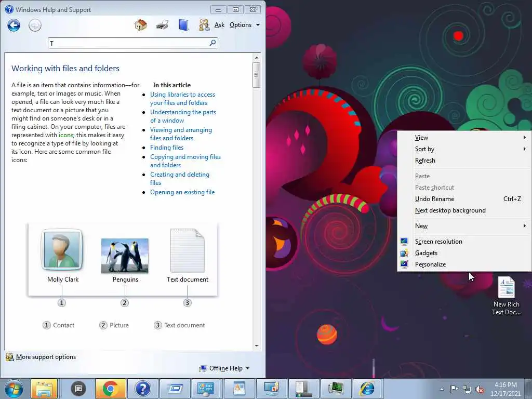Click the gray speech-bubble taskbar icon
The height and width of the screenshot is (399, 532).
(x=78, y=389)
